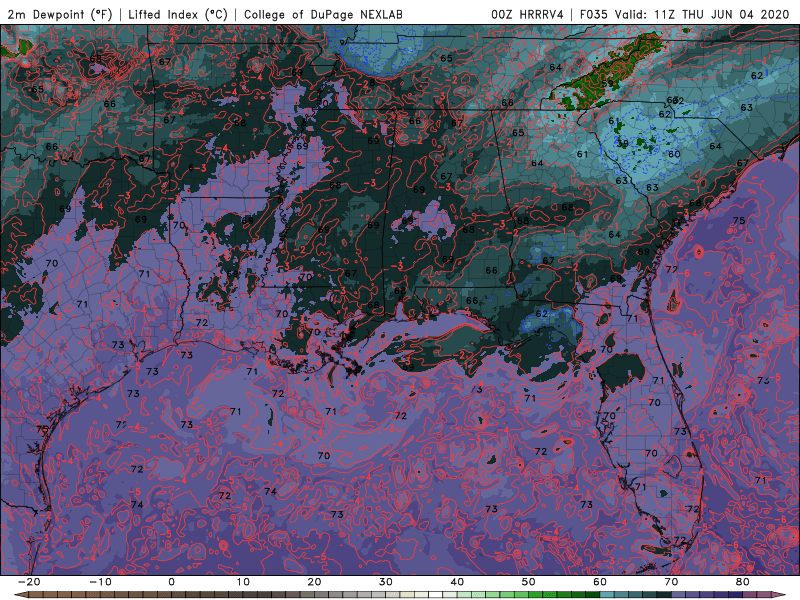Click the 'College of DuPage NEXLAB' header text
Image resolution: width=800 pixels, height=600 pixels.
[323, 14]
